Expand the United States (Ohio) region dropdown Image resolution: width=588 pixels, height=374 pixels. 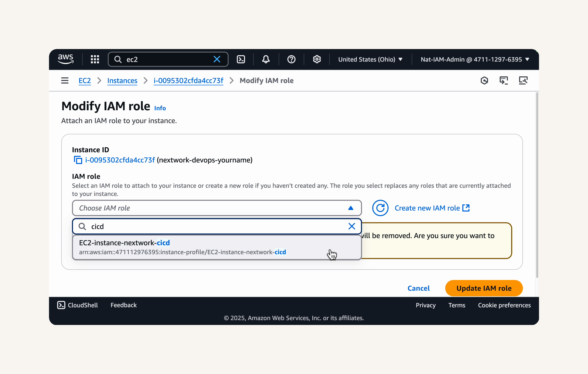click(370, 59)
